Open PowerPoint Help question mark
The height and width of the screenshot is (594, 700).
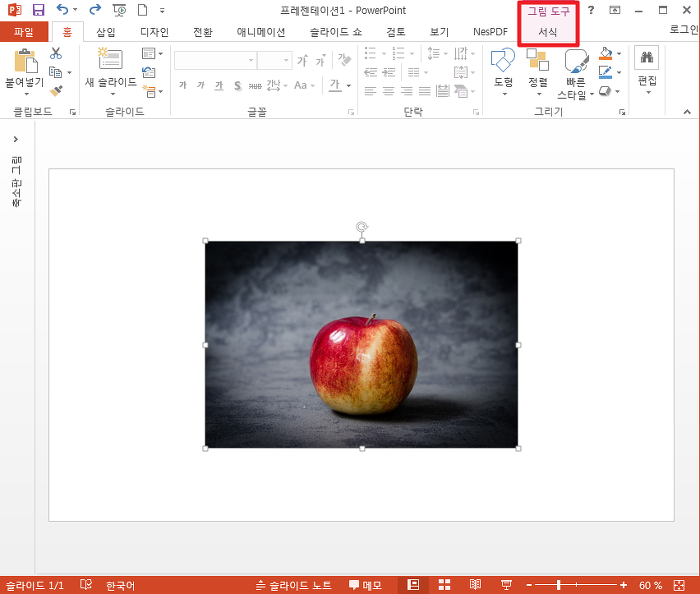pyautogui.click(x=591, y=10)
